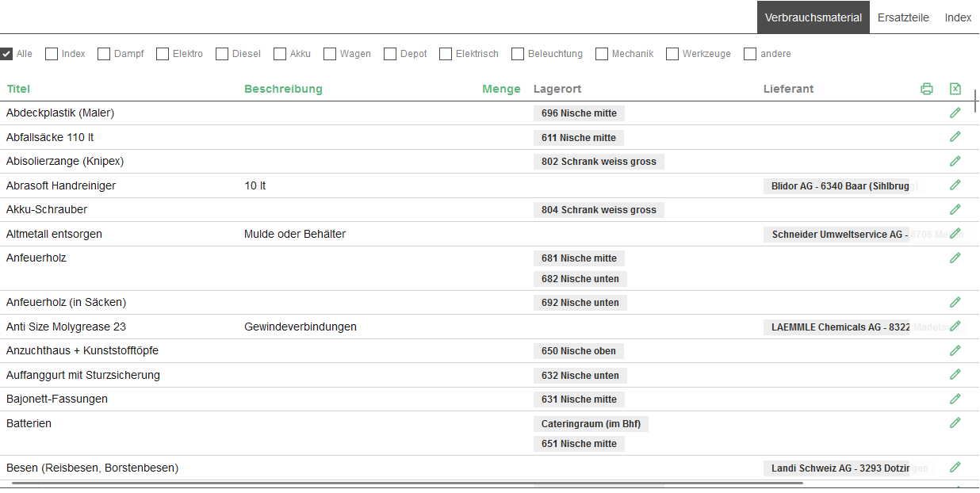980x493 pixels.
Task: Click the 681 Nische mitte tag
Action: 579,258
